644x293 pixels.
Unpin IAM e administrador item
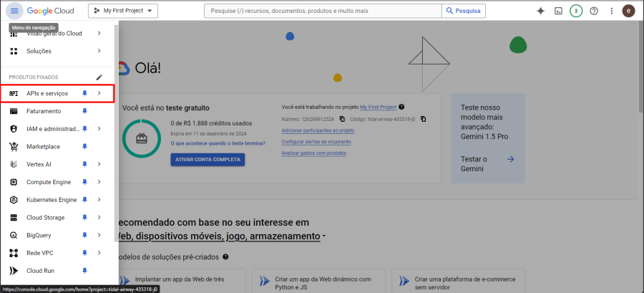click(84, 129)
